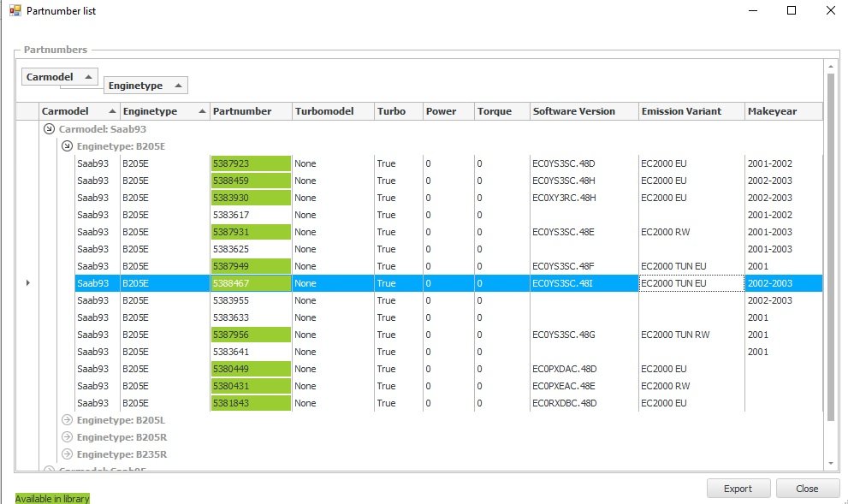The image size is (848, 504).
Task: Click software version EC0PXDAC.48D
Action: (565, 369)
